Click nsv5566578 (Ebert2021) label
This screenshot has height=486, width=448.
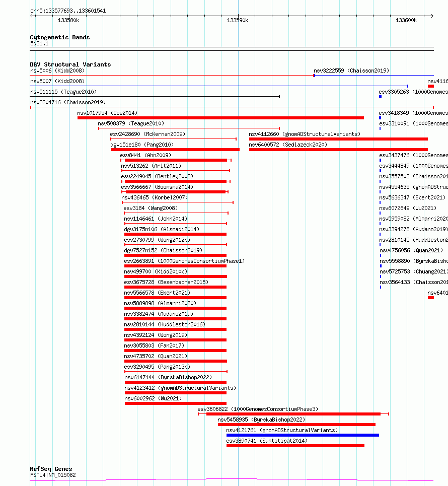[157, 293]
